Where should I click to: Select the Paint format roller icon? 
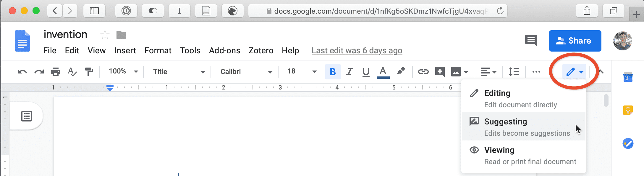[x=89, y=72]
